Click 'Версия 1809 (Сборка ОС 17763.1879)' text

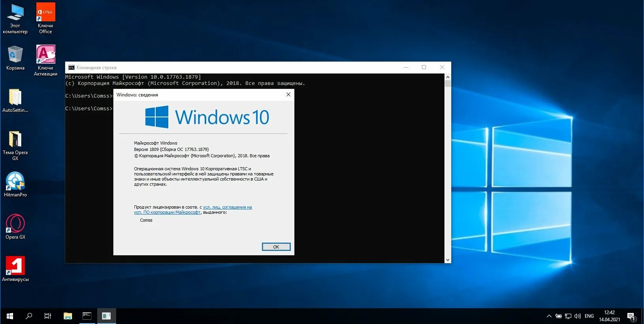pos(171,149)
